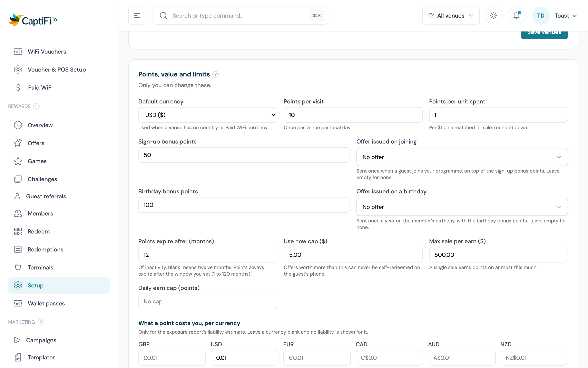The image size is (588, 368).
Task: Click the CaptiFi.io logo
Action: (32, 20)
